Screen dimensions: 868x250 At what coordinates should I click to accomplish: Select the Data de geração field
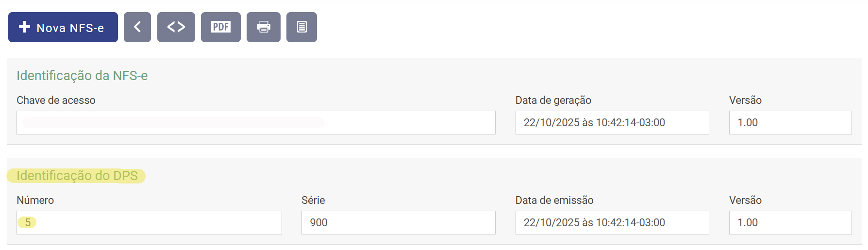pyautogui.click(x=612, y=122)
